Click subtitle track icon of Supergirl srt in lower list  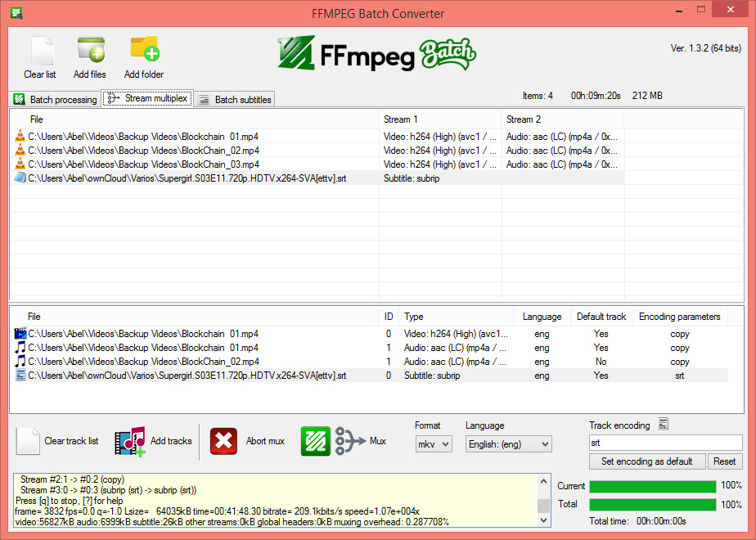point(20,375)
